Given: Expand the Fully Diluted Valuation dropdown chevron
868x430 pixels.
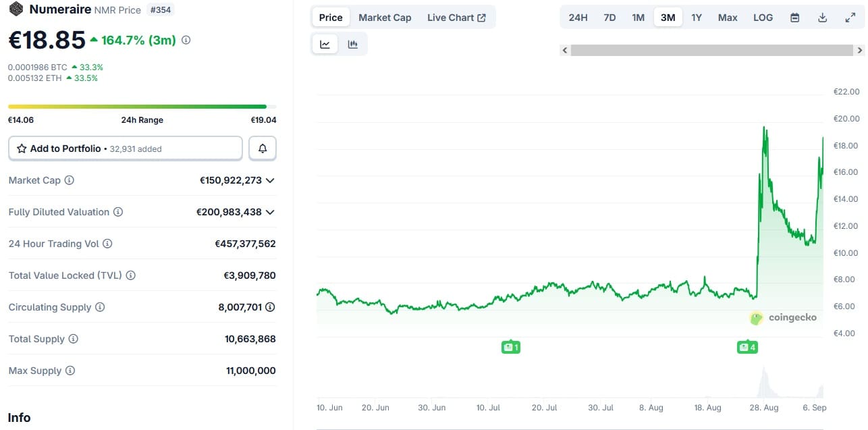Looking at the screenshot, I should (x=270, y=212).
